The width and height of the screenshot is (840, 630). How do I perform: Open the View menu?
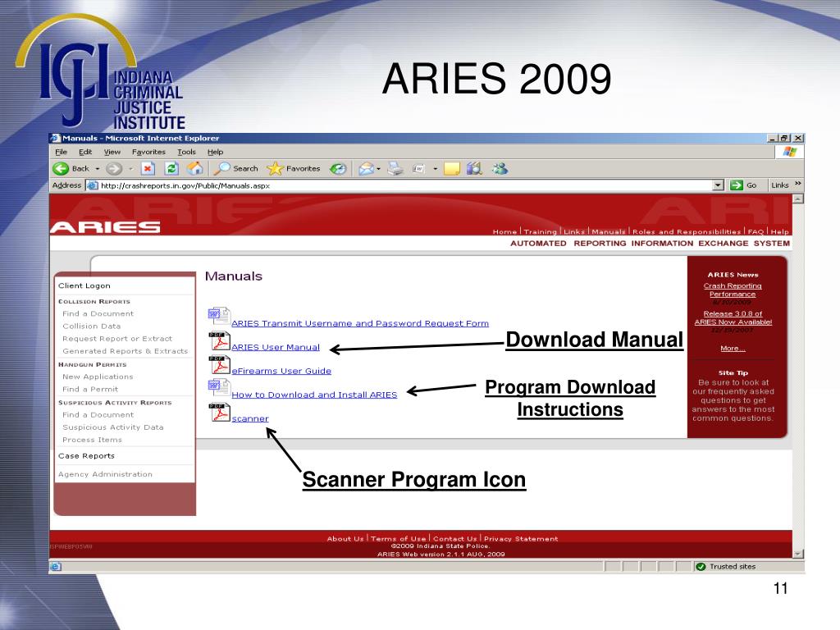(112, 152)
